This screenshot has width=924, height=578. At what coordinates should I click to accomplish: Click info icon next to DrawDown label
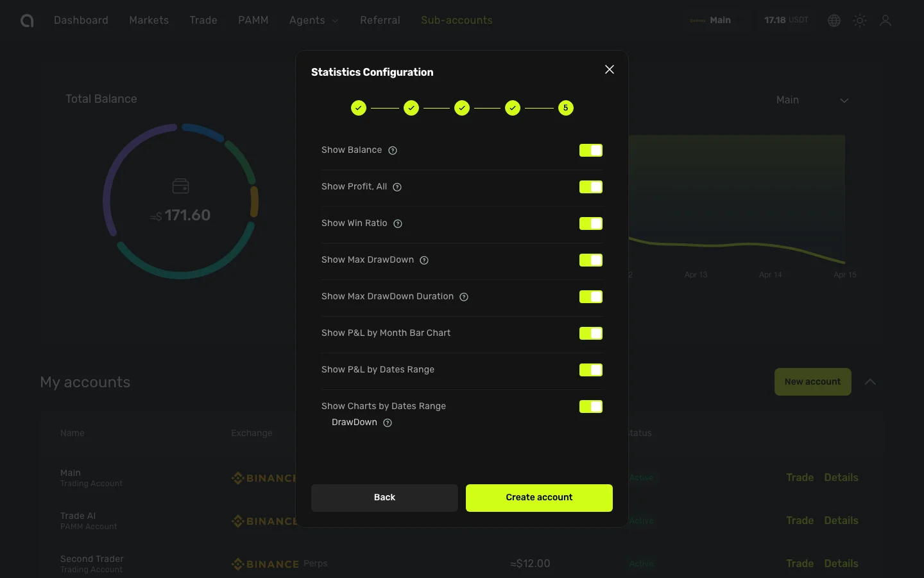point(388,423)
